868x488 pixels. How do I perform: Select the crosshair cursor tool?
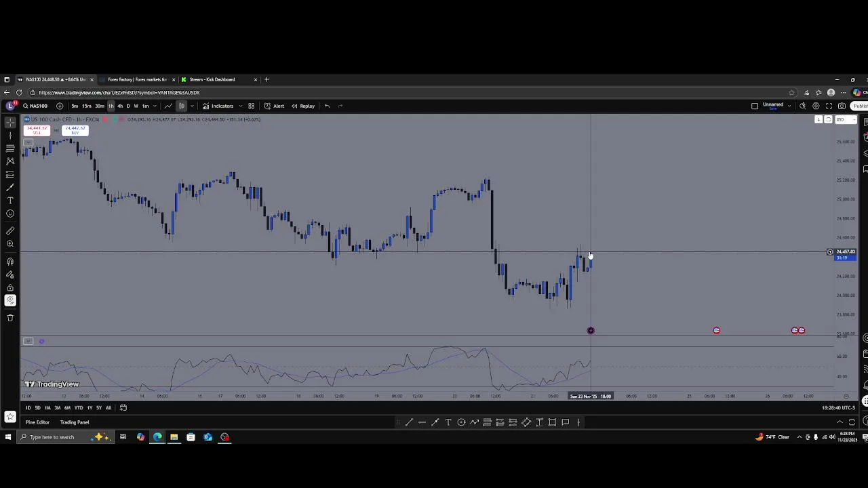10,122
